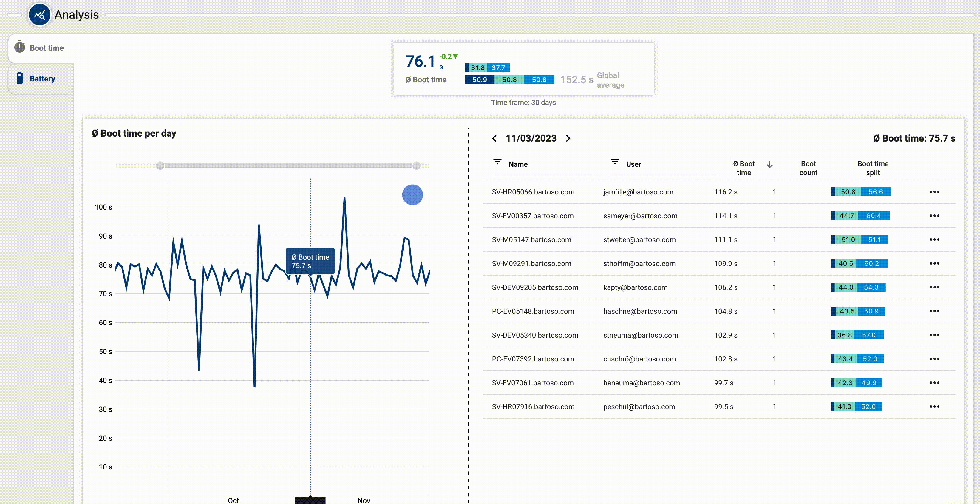
Task: Open more options for SV-HR07916.bartoso.com
Action: (934, 406)
